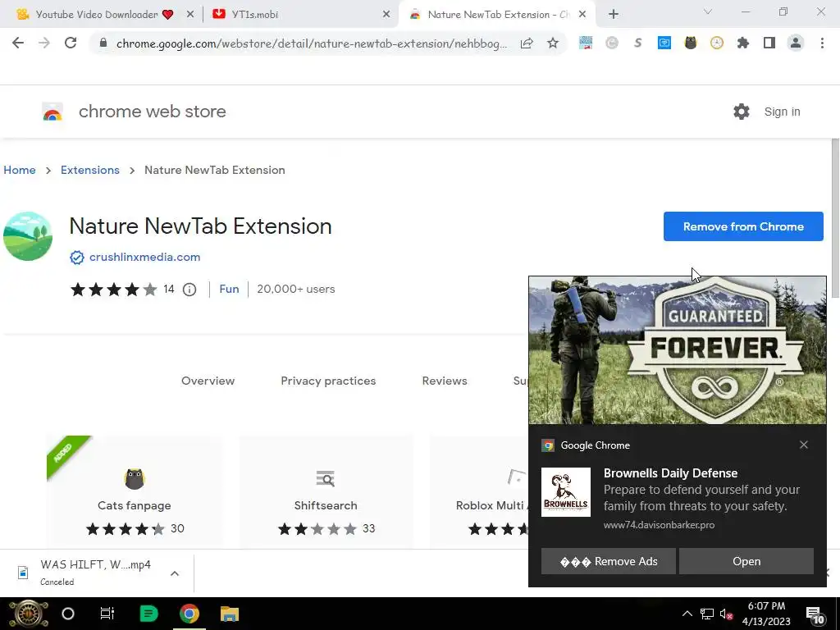Click the gray round extension icon in toolbar

click(x=612, y=43)
